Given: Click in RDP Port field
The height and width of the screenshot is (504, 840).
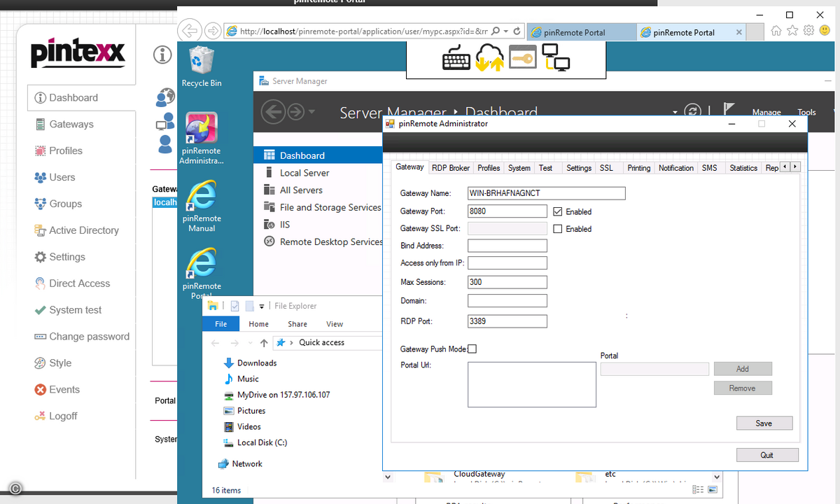Looking at the screenshot, I should click(x=507, y=321).
